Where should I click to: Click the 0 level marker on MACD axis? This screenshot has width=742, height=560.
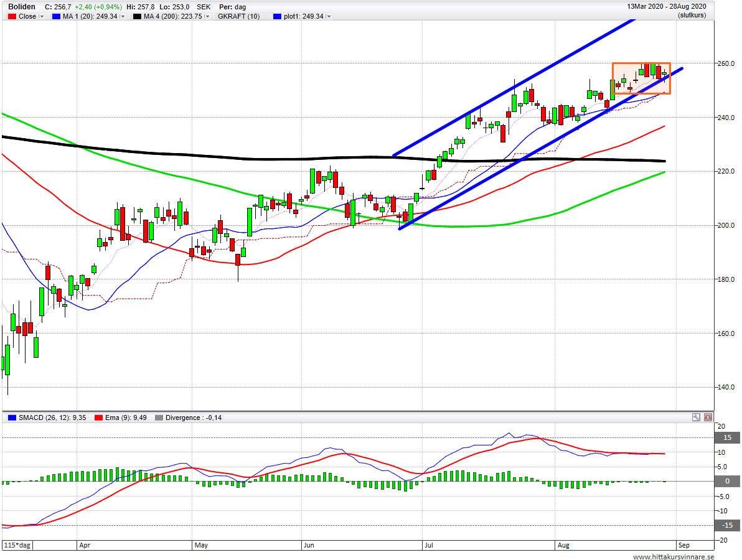click(x=727, y=481)
